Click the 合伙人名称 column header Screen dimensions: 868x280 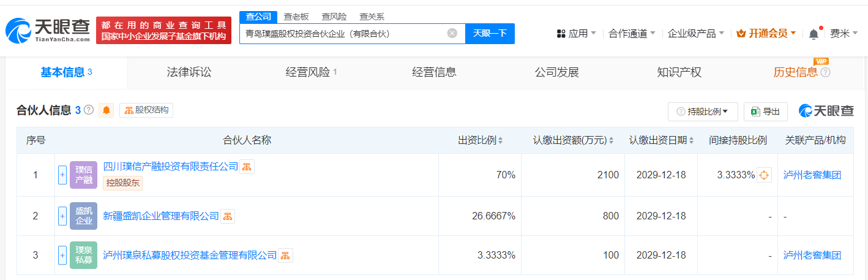click(247, 140)
